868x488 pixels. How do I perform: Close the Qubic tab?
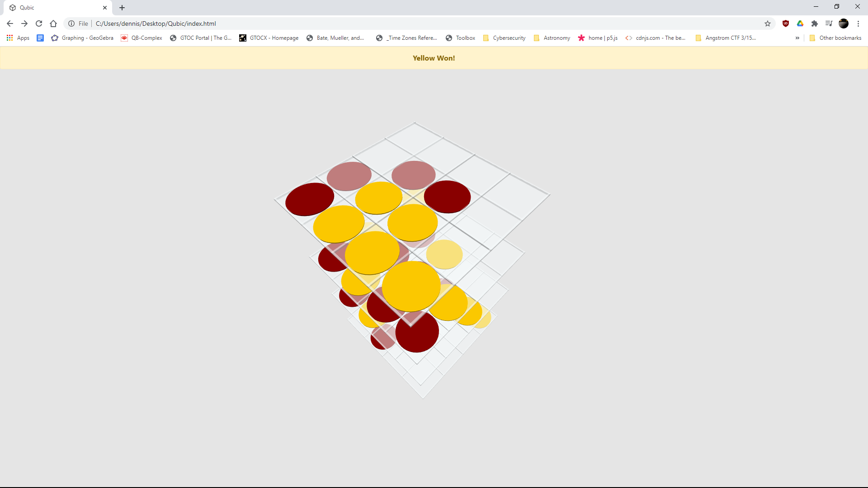(x=105, y=8)
